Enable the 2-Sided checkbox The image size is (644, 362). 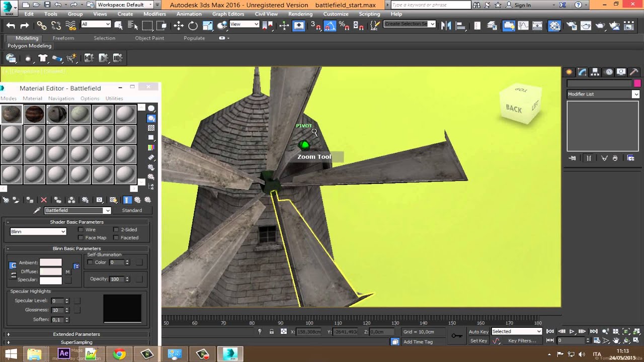tap(116, 230)
